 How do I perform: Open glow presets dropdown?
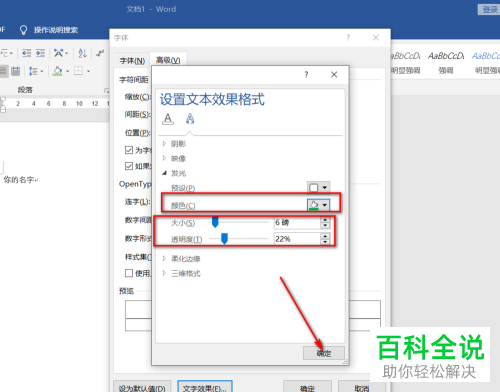click(318, 188)
